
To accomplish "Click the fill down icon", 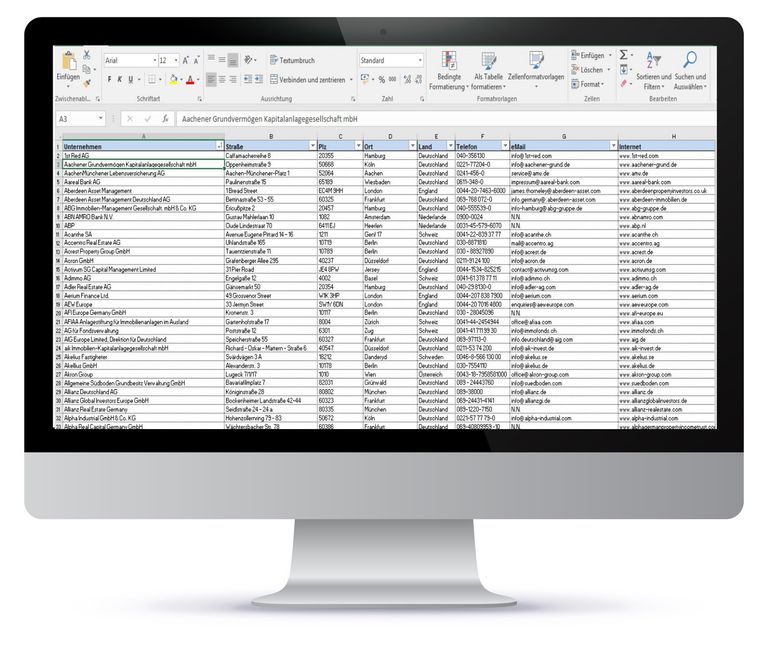I will (x=624, y=69).
